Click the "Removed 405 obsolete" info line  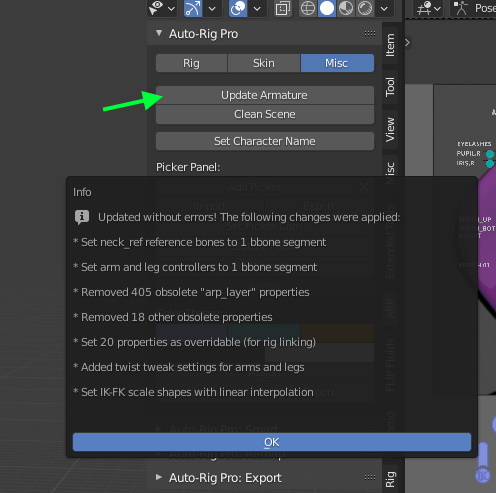tap(191, 292)
